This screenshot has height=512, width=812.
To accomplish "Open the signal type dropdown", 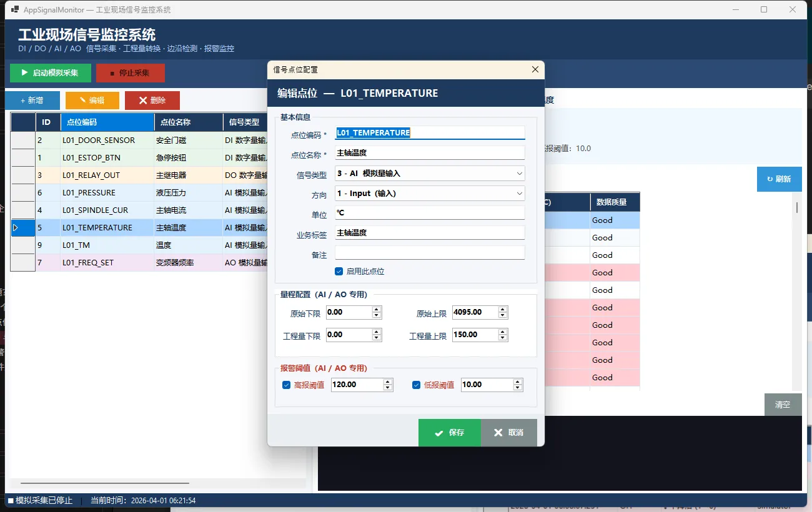I will click(x=430, y=174).
